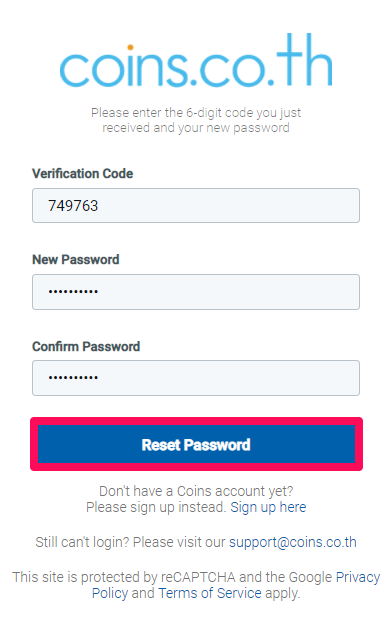
Task: Click the "Still can't login?" text
Action: [x=82, y=542]
